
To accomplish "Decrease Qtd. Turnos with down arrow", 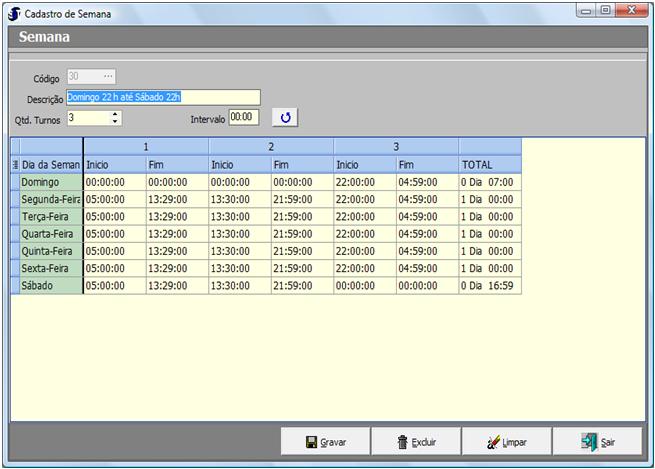I will tap(116, 122).
